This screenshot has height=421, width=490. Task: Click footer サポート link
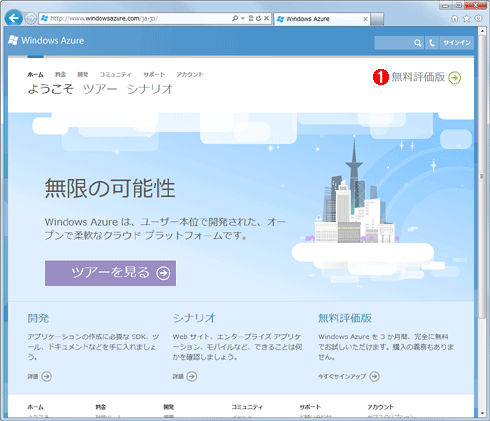tap(310, 407)
